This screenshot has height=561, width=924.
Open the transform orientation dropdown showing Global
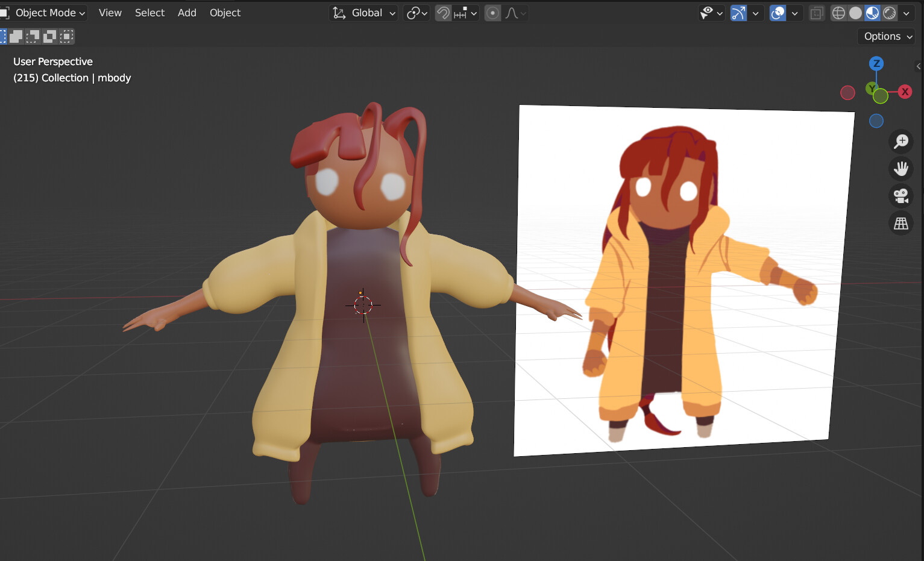[363, 13]
